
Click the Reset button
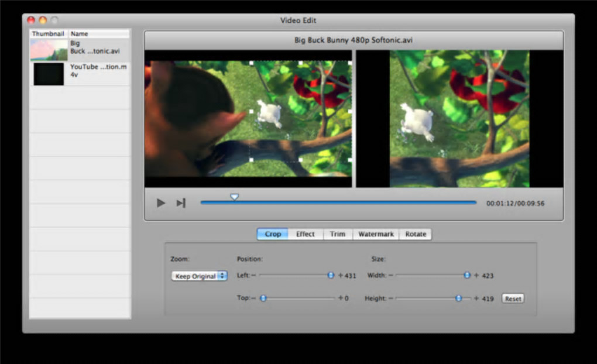coord(513,298)
